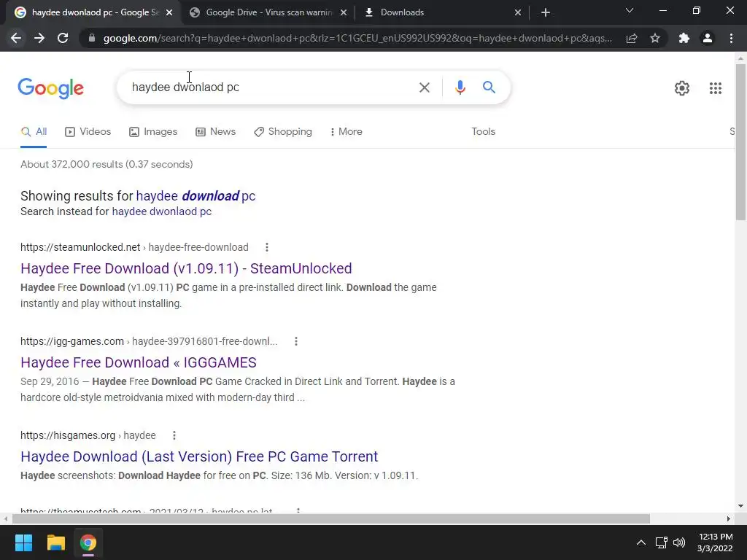This screenshot has width=747, height=560.
Task: Switch to News results tab
Action: click(216, 132)
